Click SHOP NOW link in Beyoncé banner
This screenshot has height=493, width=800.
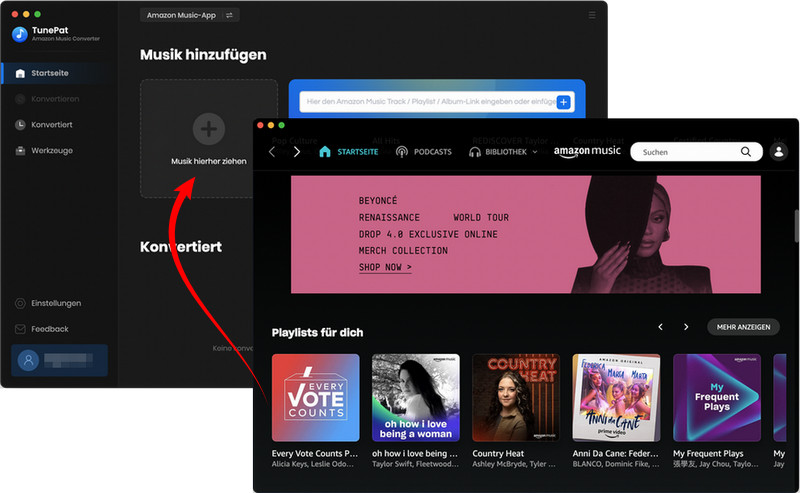tap(385, 267)
